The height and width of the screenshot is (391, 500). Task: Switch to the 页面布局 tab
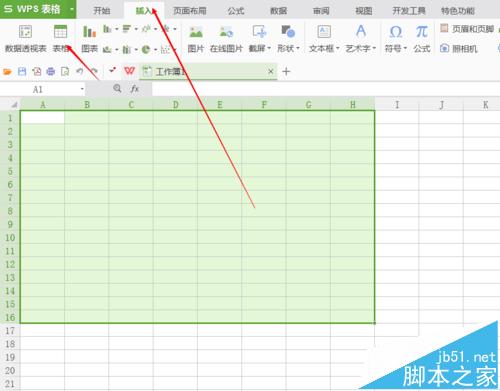click(189, 11)
